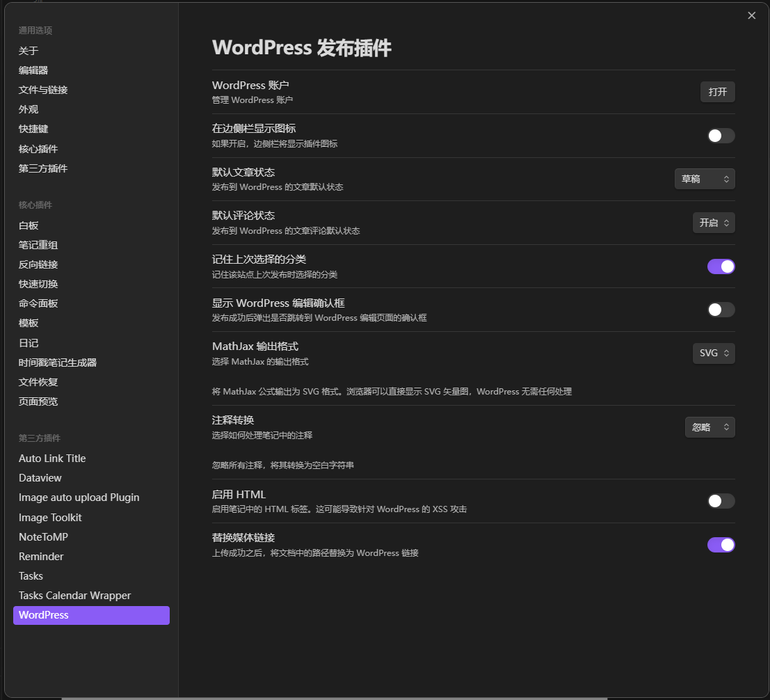This screenshot has width=770, height=700.
Task: Open the 反向链接 core plugin settings
Action: pyautogui.click(x=91, y=265)
